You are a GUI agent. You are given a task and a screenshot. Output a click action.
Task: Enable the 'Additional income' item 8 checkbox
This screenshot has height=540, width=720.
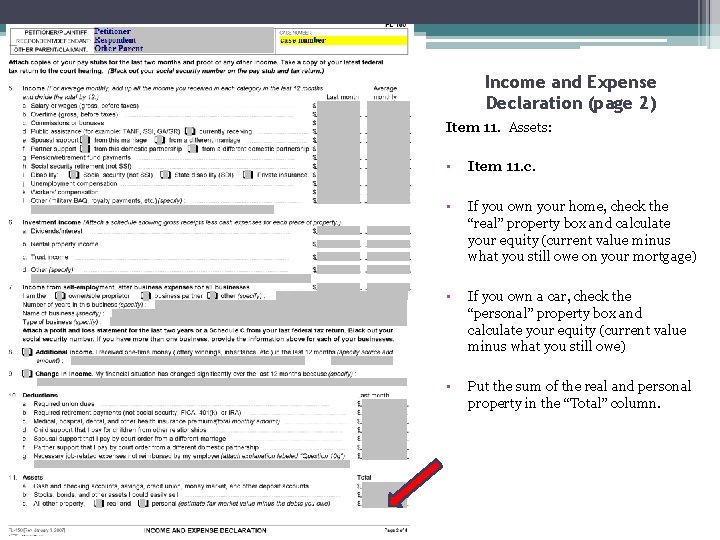coord(27,352)
